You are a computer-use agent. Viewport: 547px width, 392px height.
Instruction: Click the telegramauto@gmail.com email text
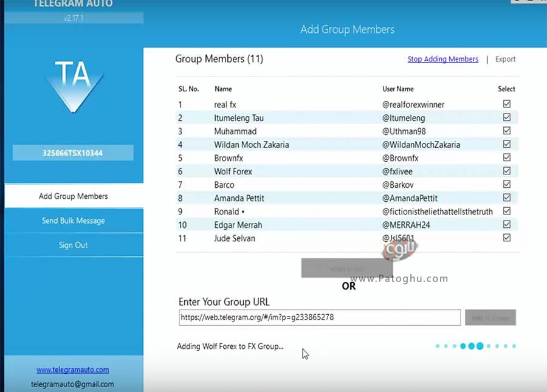pos(72,384)
